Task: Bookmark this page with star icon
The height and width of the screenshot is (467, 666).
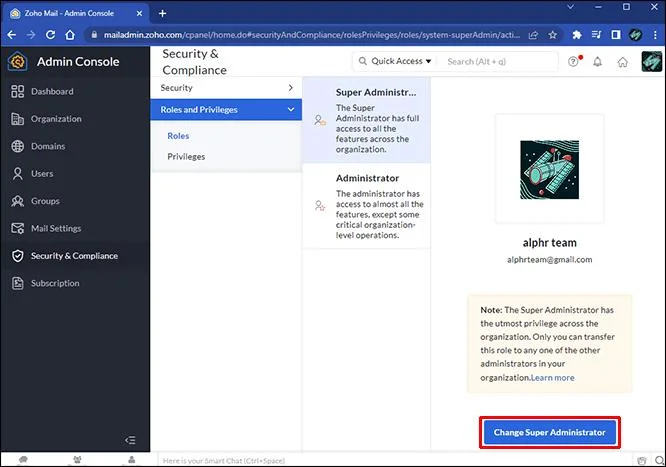Action: click(x=552, y=35)
